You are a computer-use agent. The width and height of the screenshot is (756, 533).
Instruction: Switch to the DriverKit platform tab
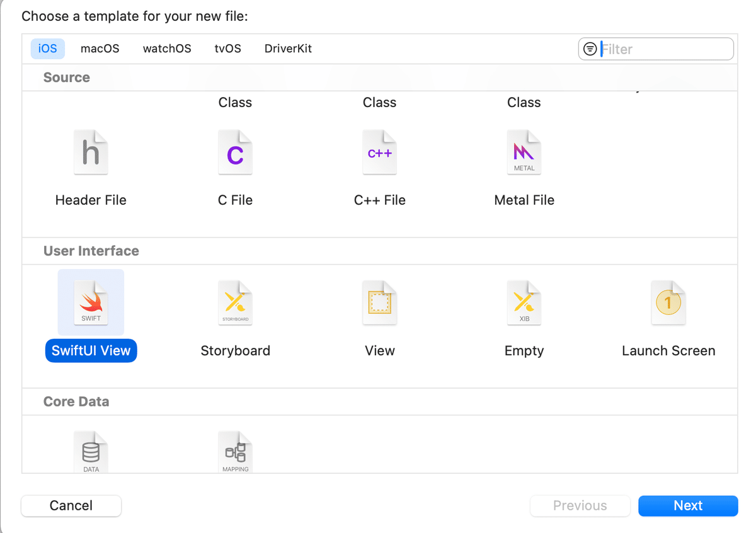288,49
